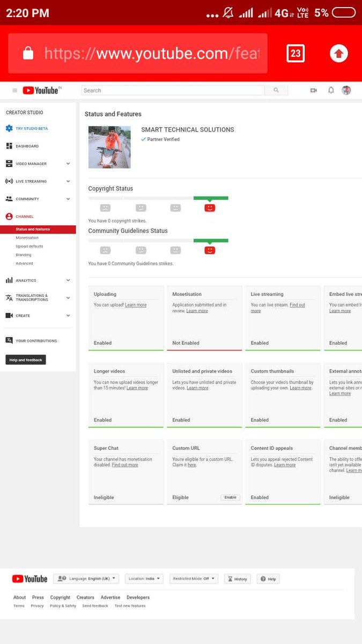Click the About footer link
The width and height of the screenshot is (362, 644).
click(x=19, y=597)
